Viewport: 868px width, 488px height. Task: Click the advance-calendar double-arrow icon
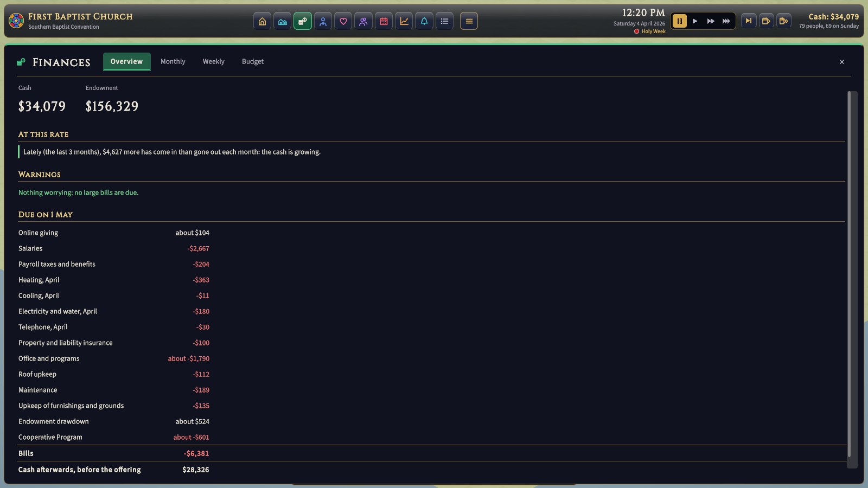tap(783, 21)
